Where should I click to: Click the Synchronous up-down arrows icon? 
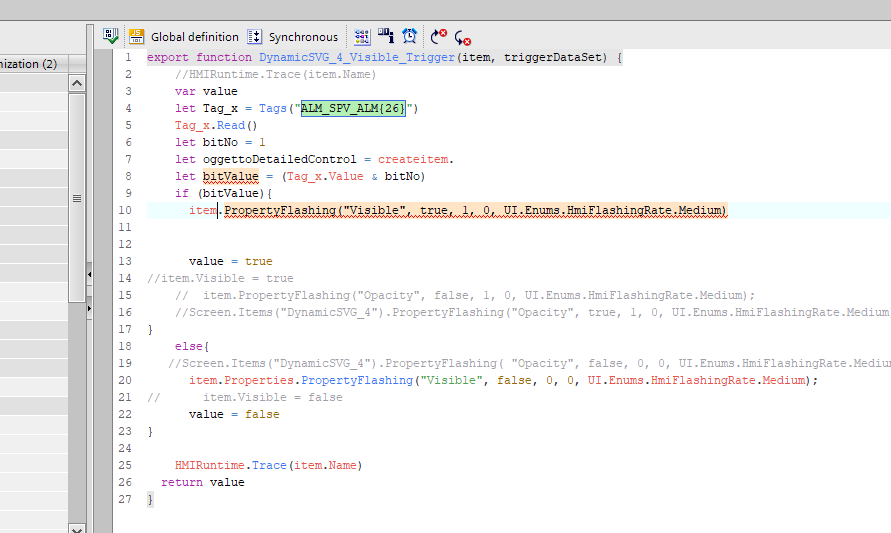coord(255,37)
